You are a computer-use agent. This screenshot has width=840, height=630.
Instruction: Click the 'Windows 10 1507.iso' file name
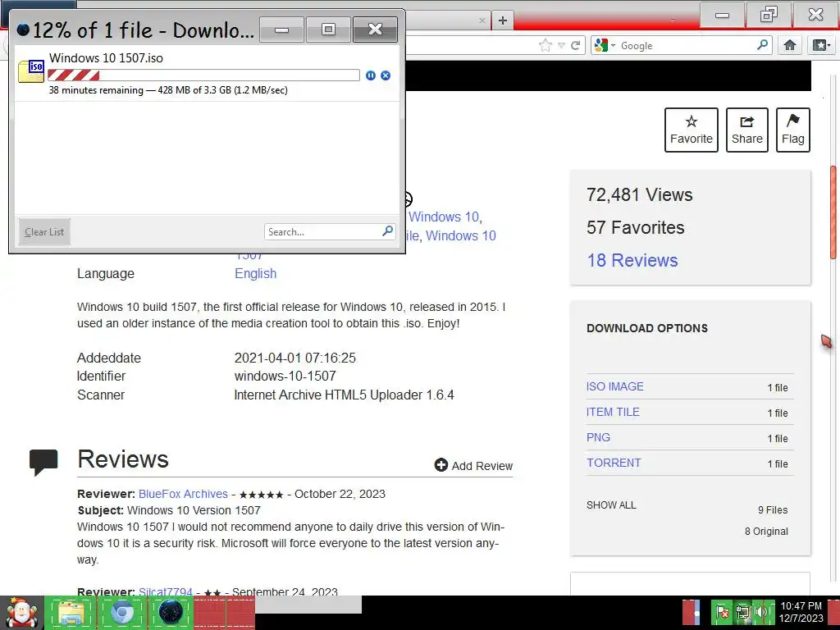(106, 58)
